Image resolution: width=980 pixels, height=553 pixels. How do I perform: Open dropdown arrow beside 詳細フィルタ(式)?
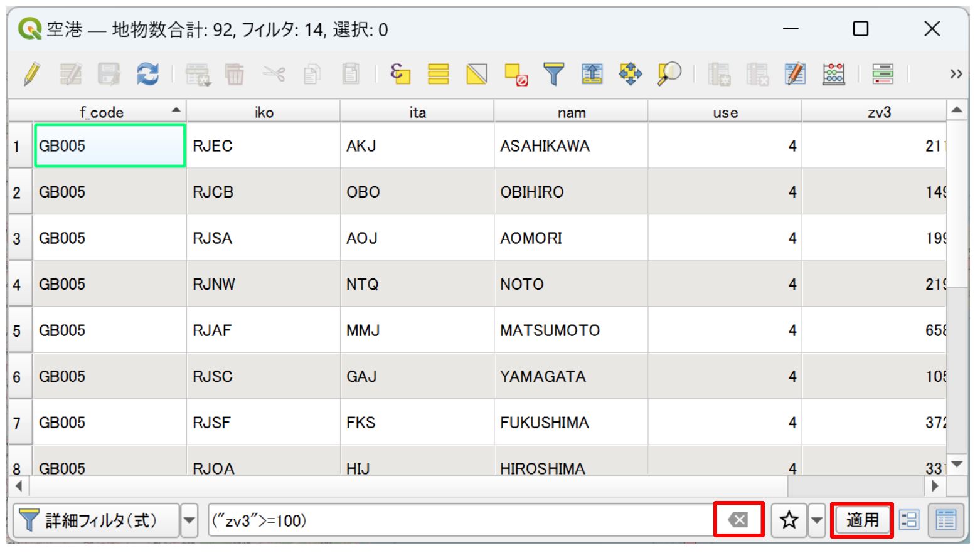(189, 520)
